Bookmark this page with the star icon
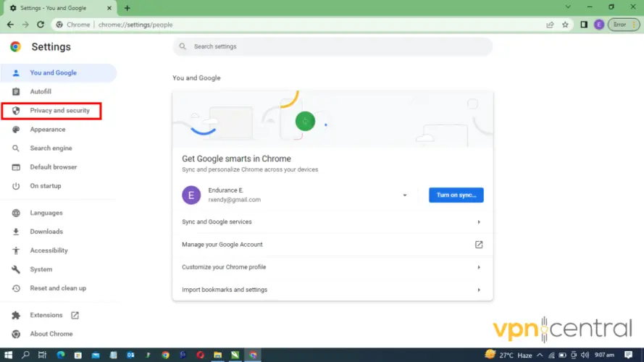This screenshot has height=362, width=644. tap(565, 25)
